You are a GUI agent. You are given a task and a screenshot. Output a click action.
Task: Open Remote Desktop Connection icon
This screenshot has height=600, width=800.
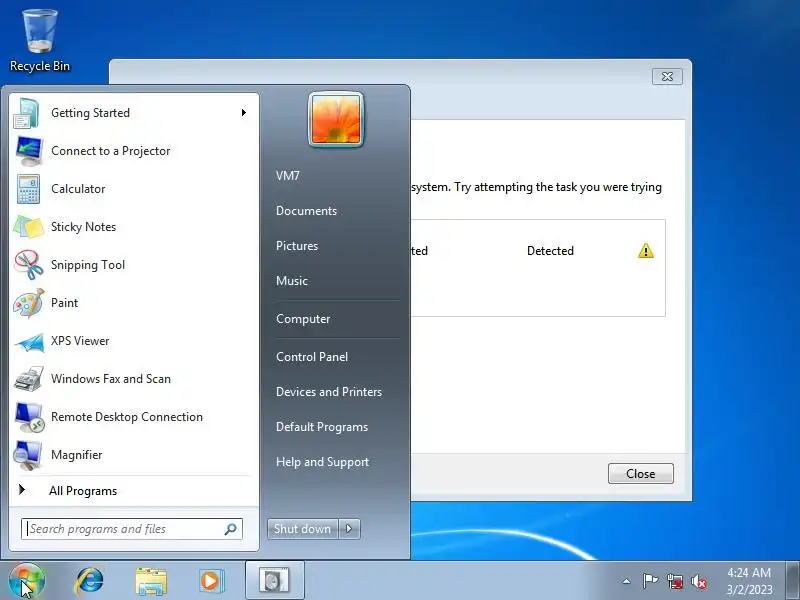29,417
